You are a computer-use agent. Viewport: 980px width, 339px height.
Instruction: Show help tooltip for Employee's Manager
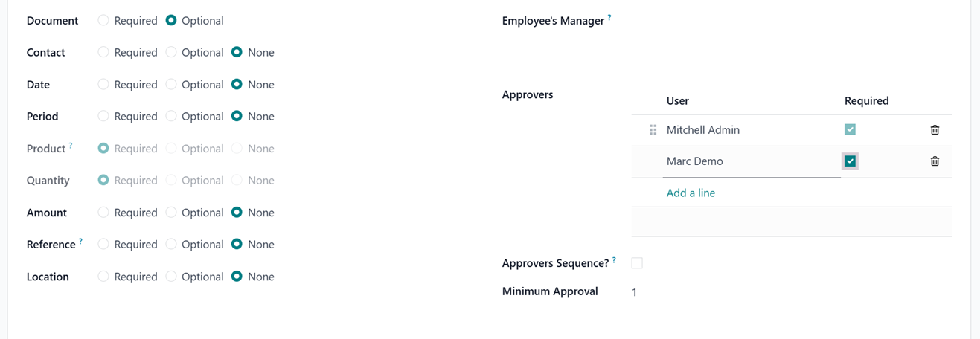pos(609,17)
